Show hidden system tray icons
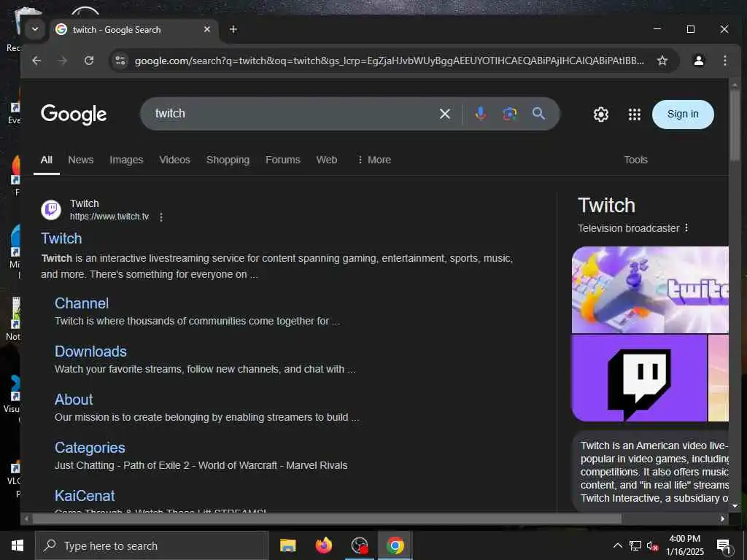The width and height of the screenshot is (747, 560). pyautogui.click(x=617, y=545)
